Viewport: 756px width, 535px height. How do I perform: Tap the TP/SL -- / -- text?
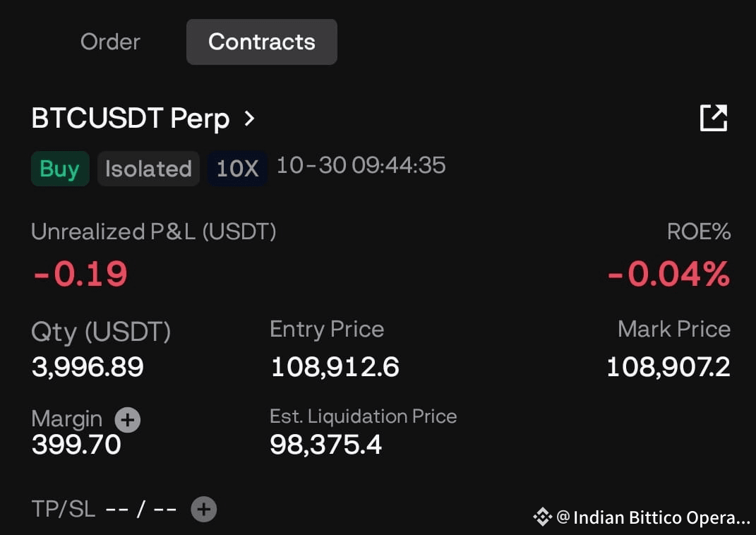(104, 509)
